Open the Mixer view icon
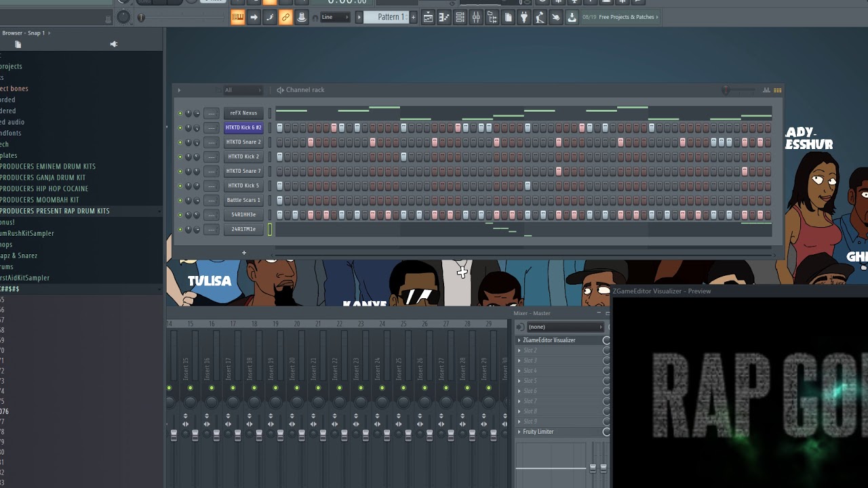The height and width of the screenshot is (488, 868). pyautogui.click(x=476, y=17)
